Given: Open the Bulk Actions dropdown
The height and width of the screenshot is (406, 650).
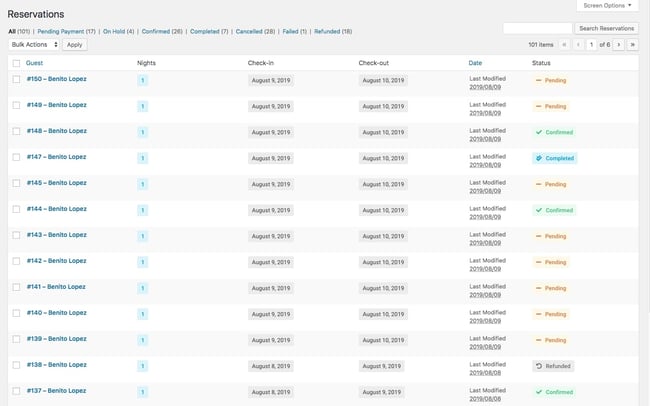Looking at the screenshot, I should (34, 45).
